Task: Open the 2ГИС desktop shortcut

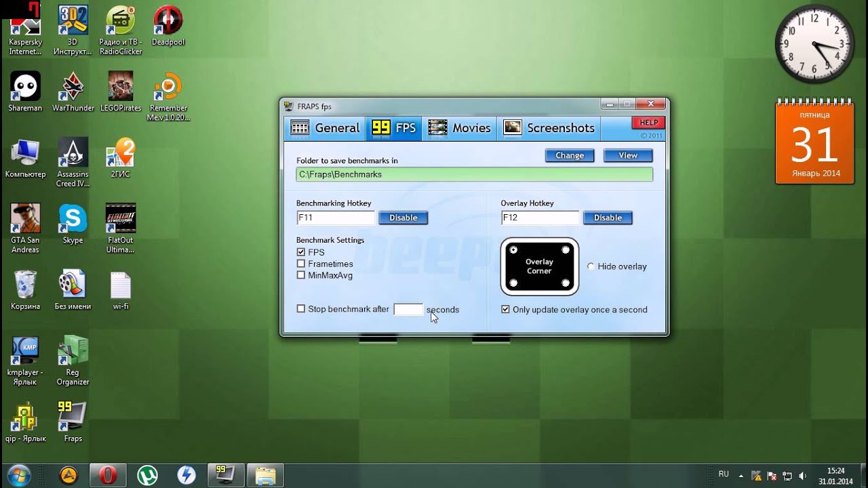Action: coord(121,159)
